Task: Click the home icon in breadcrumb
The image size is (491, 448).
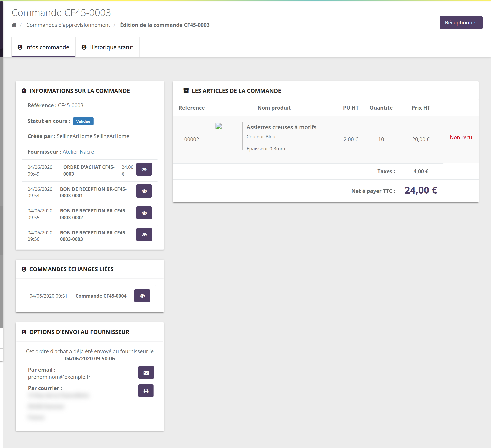Action: click(14, 25)
